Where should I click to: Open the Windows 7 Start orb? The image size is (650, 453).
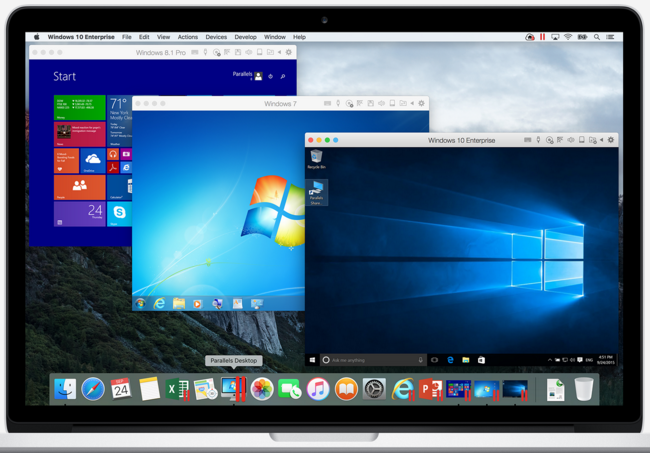pyautogui.click(x=140, y=304)
